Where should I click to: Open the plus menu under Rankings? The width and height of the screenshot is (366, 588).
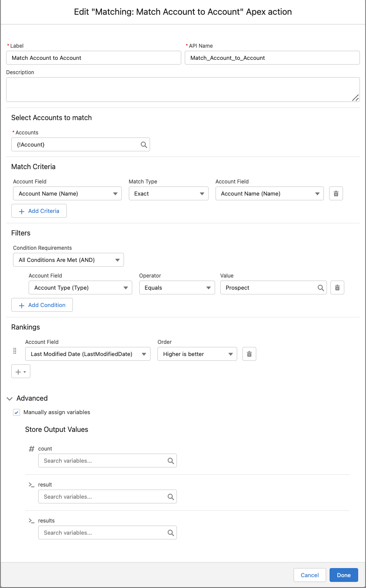point(20,372)
